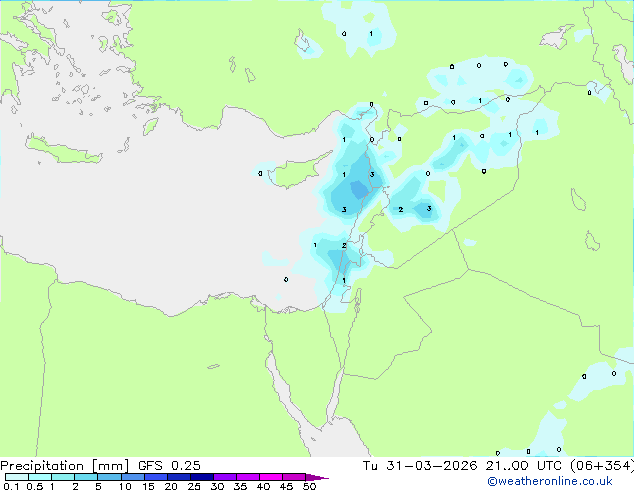
Task: Select the '20' legend scale number
Action: 171,486
